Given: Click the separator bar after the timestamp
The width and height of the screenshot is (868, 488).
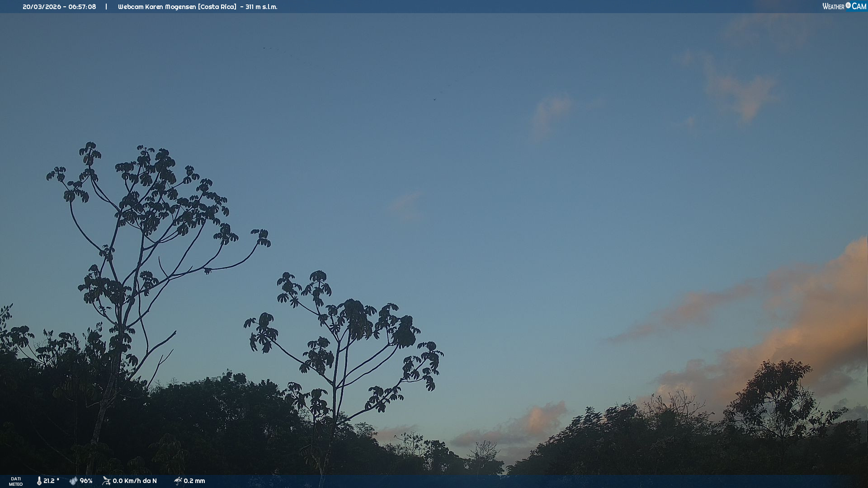Looking at the screenshot, I should (x=106, y=7).
